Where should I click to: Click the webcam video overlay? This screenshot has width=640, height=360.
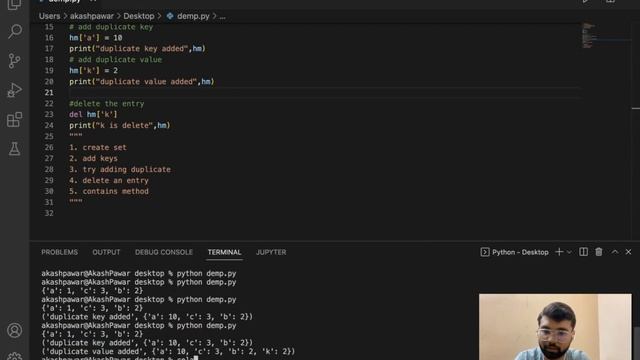point(555,327)
